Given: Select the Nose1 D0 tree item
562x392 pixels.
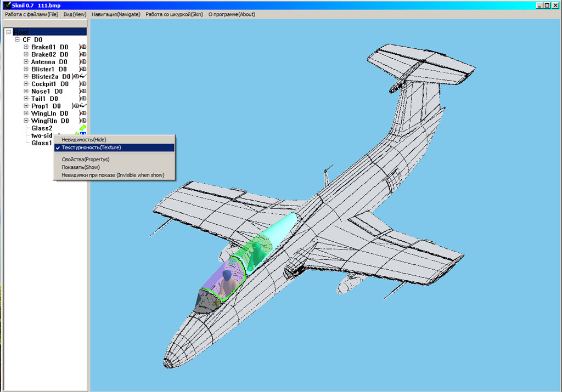Looking at the screenshot, I should tap(47, 92).
